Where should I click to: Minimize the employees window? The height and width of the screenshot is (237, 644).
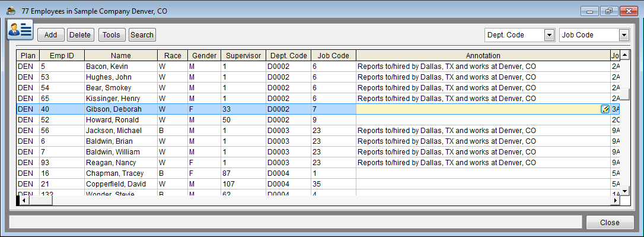click(590, 11)
